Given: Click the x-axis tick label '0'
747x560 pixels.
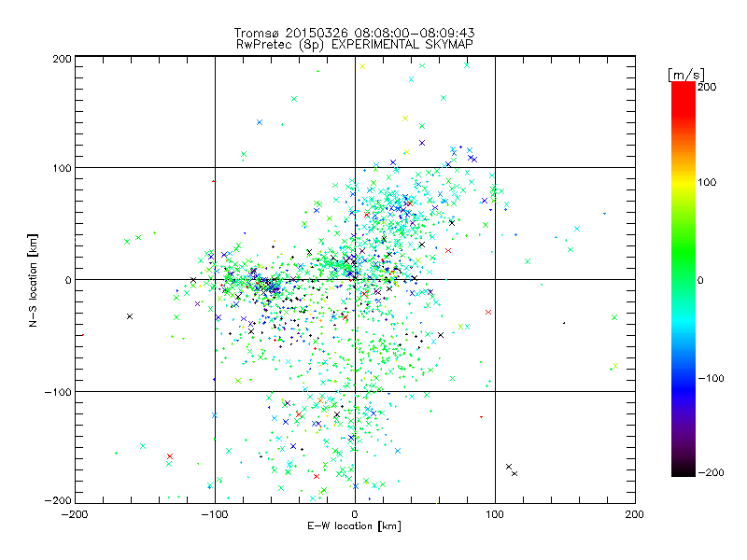Looking at the screenshot, I should coord(355,514).
